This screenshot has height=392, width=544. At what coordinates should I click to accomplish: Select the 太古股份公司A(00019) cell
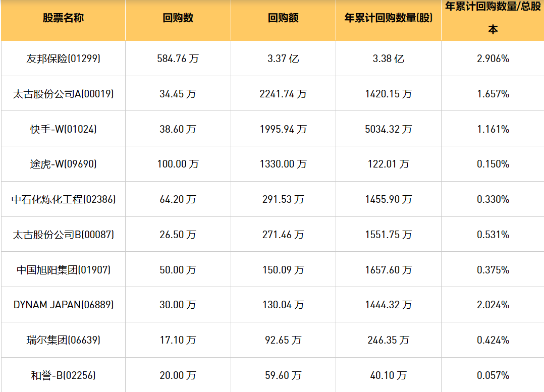click(63, 94)
